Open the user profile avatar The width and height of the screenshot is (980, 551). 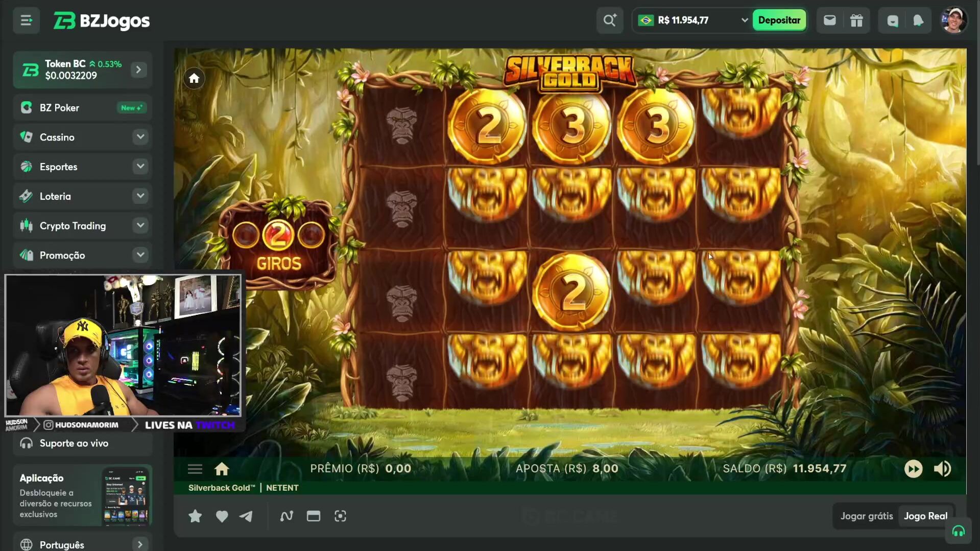coord(953,20)
